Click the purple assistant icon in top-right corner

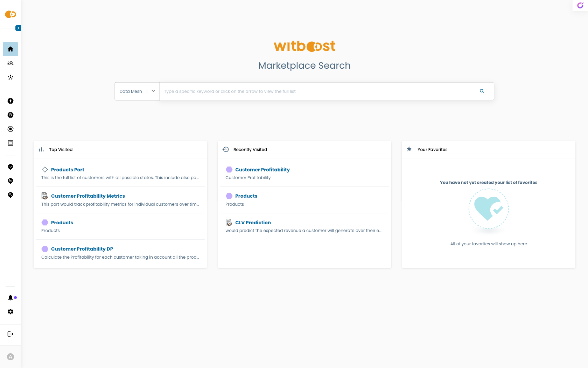point(580,5)
